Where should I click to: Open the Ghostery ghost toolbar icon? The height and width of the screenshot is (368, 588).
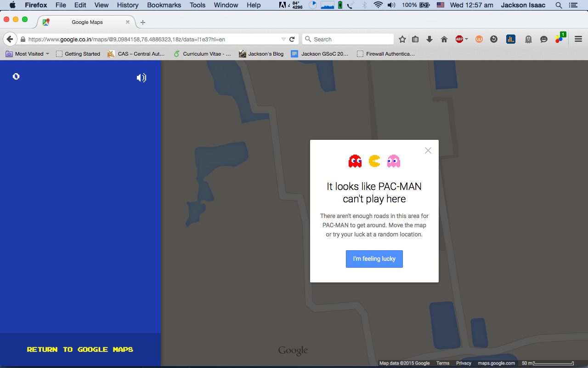coord(528,40)
